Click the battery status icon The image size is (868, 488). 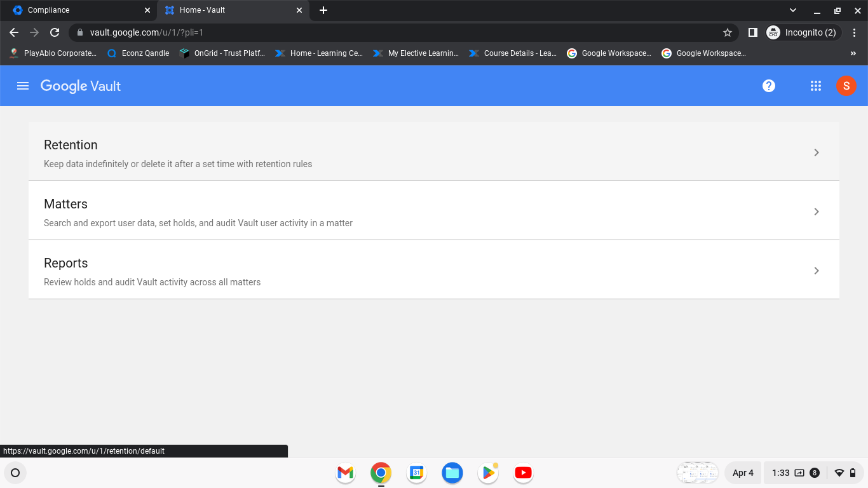[x=853, y=473]
